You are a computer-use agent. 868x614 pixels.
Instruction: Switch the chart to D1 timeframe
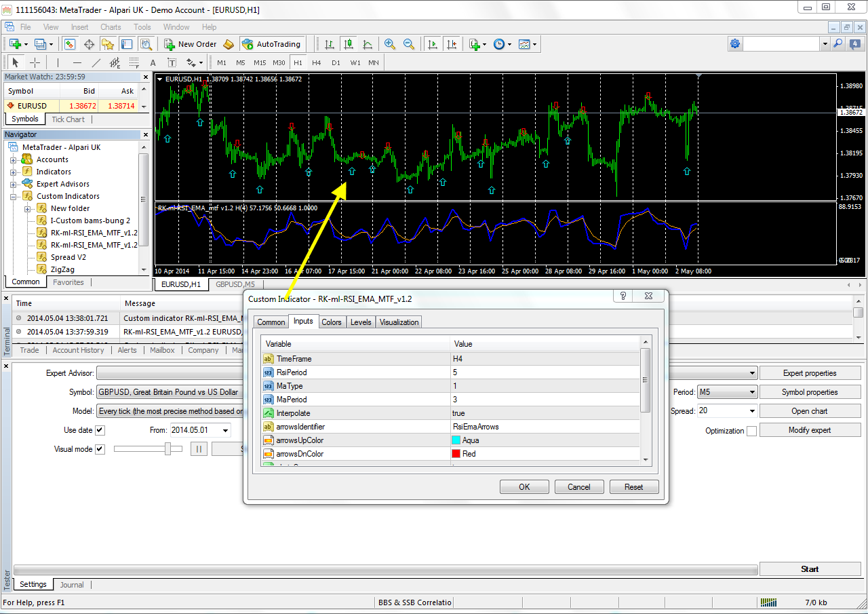click(336, 62)
